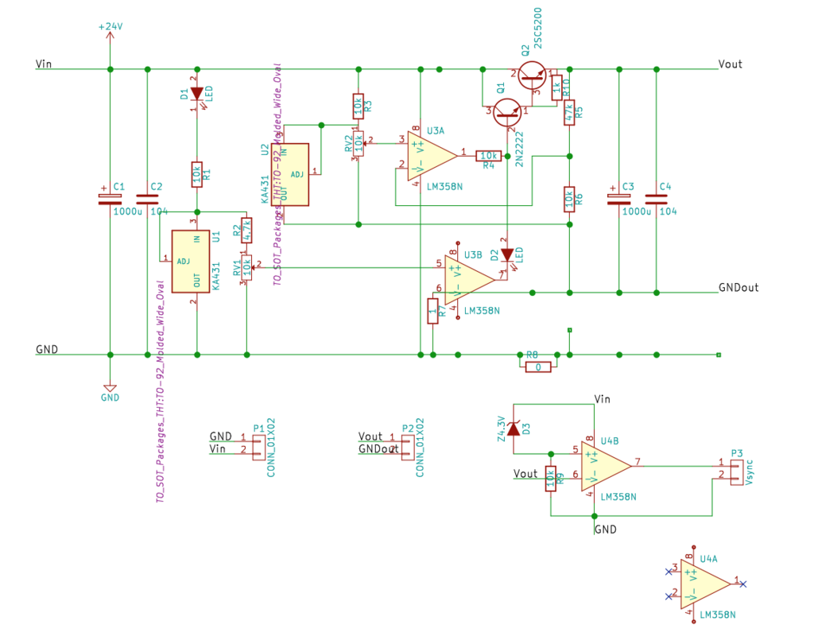Click the GND net label at P1
814x644 pixels.
coord(221,436)
